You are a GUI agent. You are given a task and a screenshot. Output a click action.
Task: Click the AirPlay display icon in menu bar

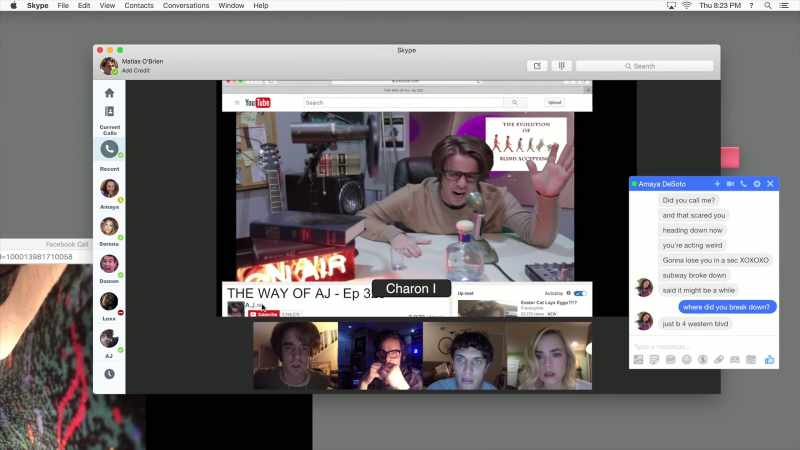click(671, 6)
